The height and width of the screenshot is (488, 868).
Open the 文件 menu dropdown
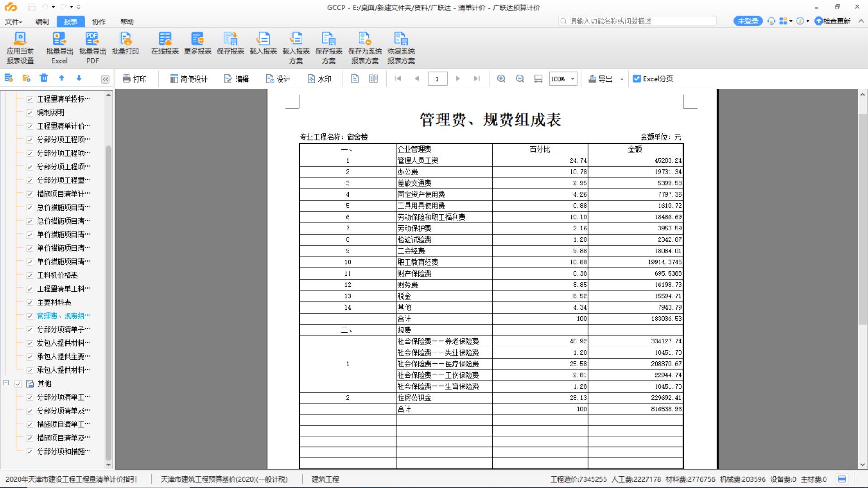[x=14, y=22]
